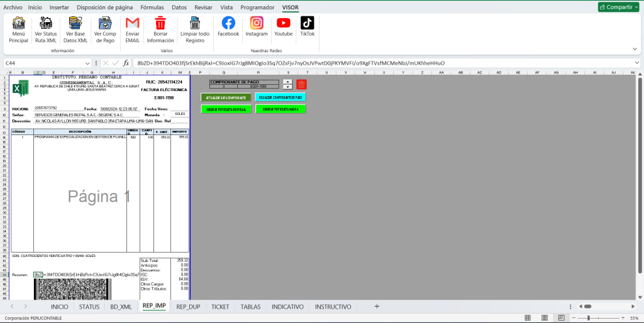The width and height of the screenshot is (644, 323).
Task: Click horizontal scrollbar right arrow
Action: click(x=633, y=307)
